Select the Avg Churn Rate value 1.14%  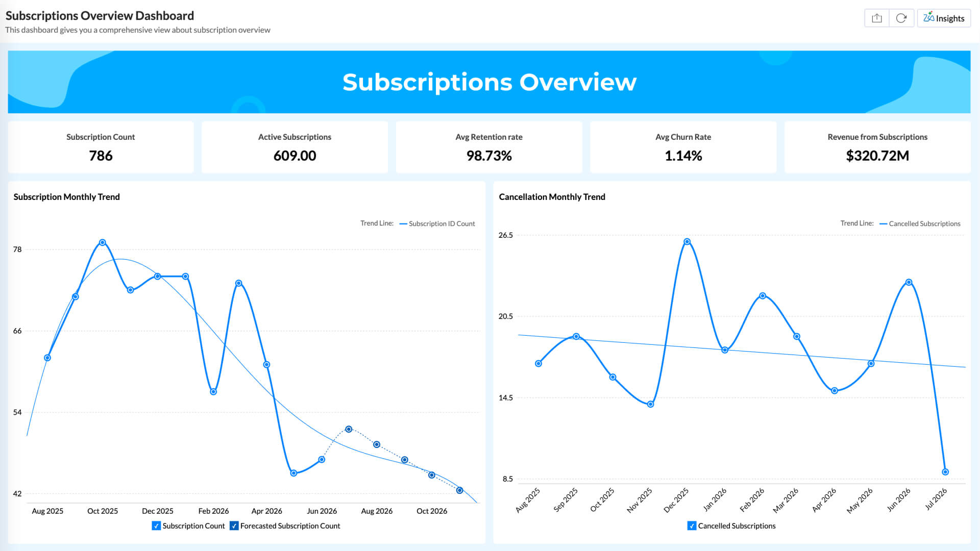[683, 156]
